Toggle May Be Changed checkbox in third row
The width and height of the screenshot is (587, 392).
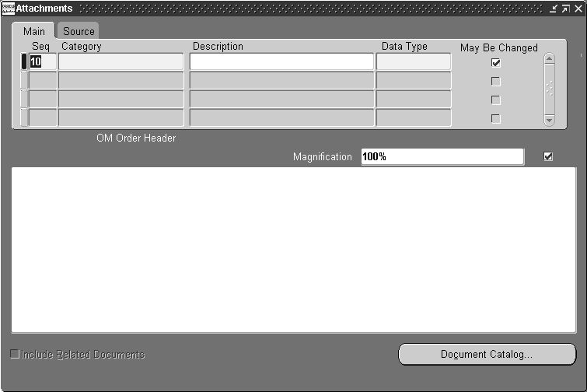pos(496,100)
